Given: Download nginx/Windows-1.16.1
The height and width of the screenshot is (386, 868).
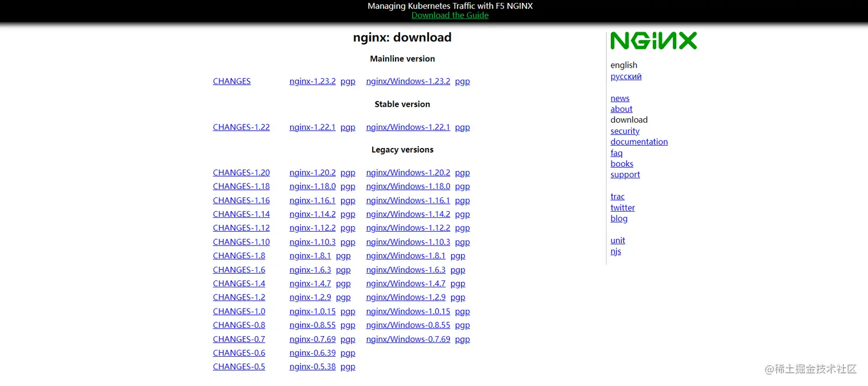Looking at the screenshot, I should coord(408,201).
